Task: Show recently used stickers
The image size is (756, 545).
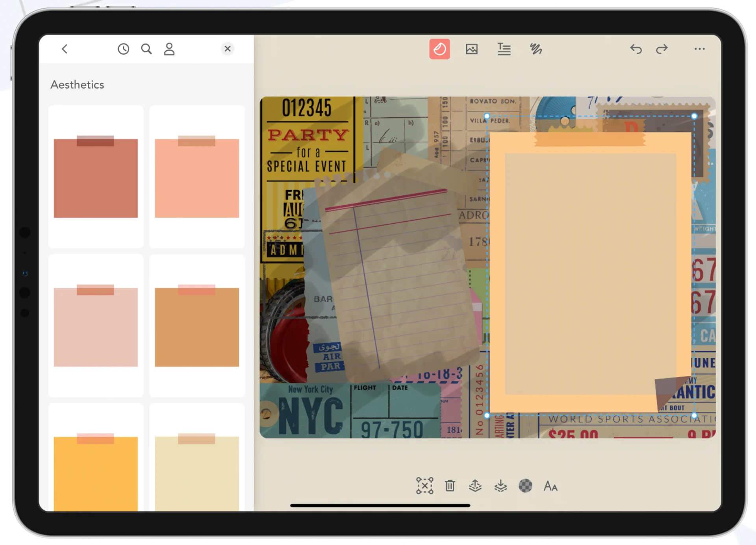Action: [x=123, y=49]
